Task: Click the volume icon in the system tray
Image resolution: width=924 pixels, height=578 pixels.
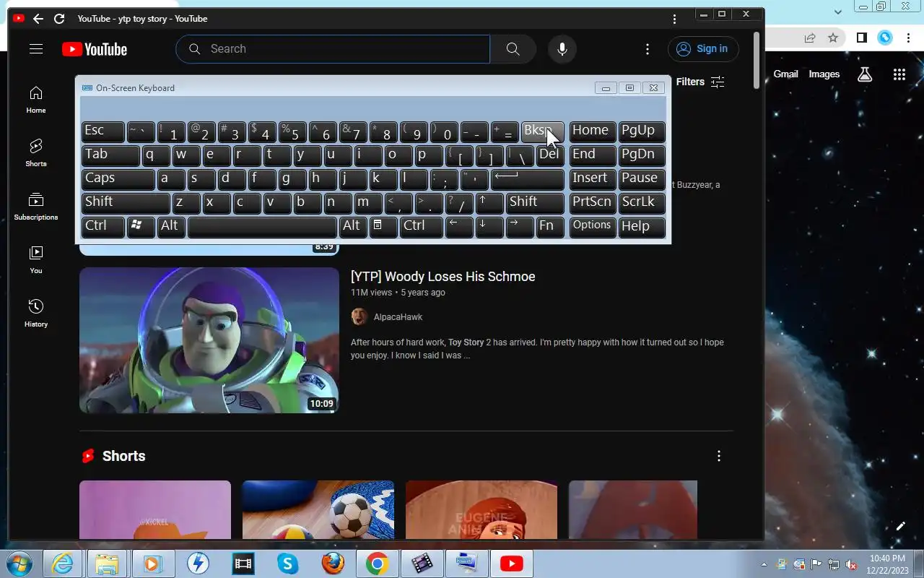Action: [852, 565]
